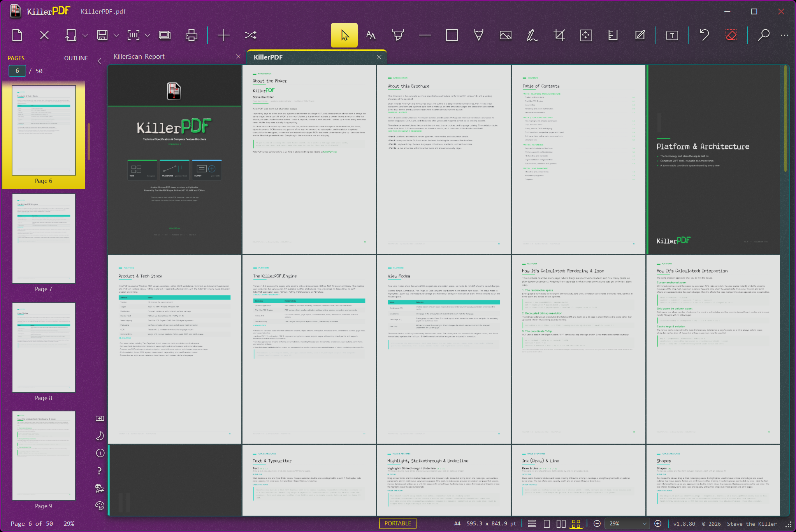The width and height of the screenshot is (796, 532).
Task: Insert an image with the picture tool
Action: tap(505, 35)
